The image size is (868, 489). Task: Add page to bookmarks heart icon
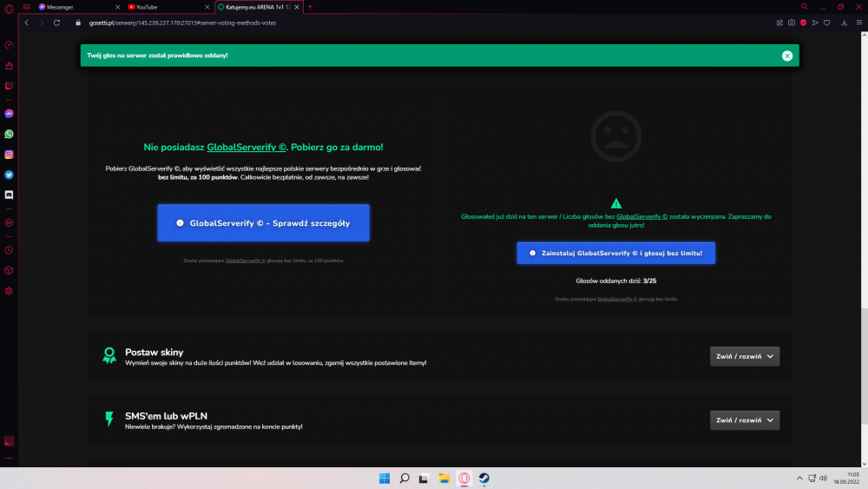point(827,23)
